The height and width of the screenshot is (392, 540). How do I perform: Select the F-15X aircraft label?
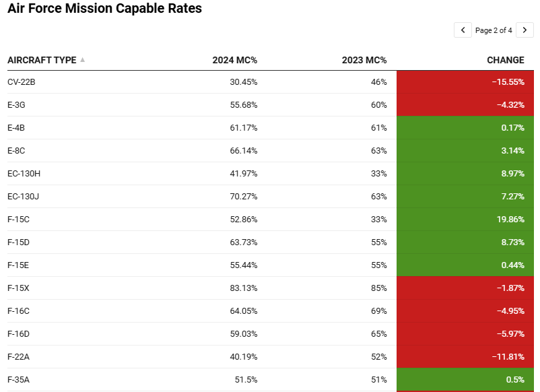click(18, 288)
